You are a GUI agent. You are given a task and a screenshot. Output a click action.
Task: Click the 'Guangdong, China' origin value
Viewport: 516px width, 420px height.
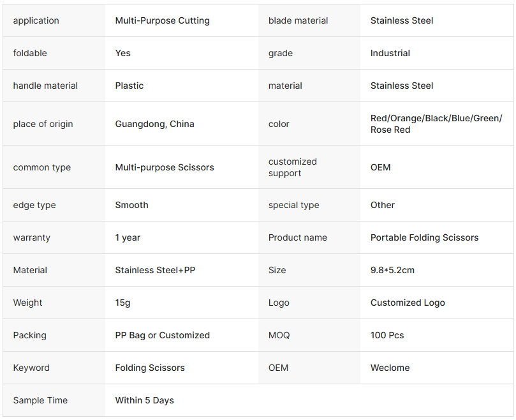pos(154,124)
